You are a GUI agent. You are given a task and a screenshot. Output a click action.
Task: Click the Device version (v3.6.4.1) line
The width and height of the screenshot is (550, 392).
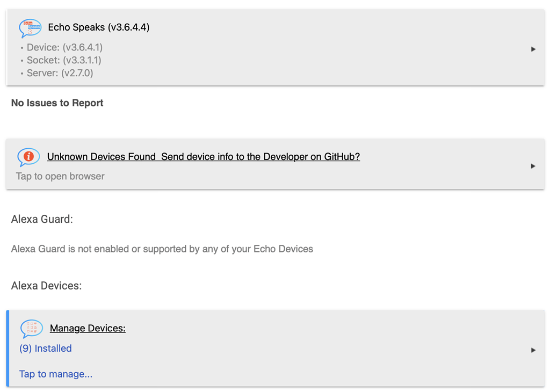64,47
